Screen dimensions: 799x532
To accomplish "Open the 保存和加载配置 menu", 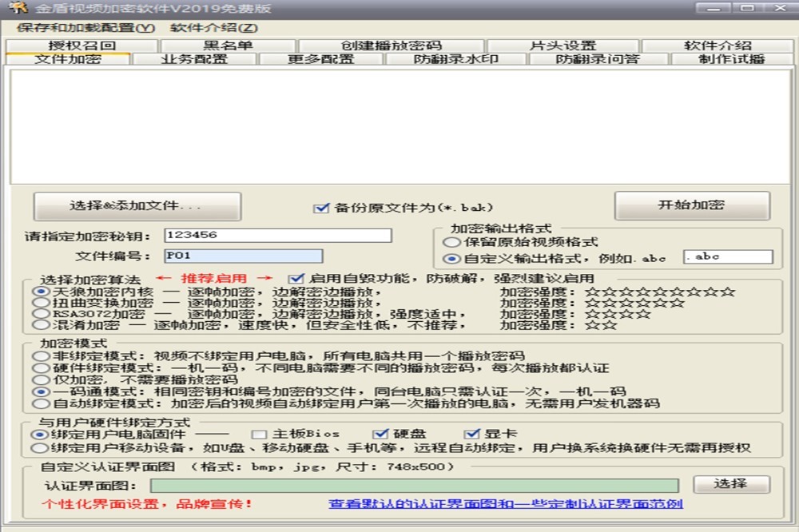I will (85, 27).
